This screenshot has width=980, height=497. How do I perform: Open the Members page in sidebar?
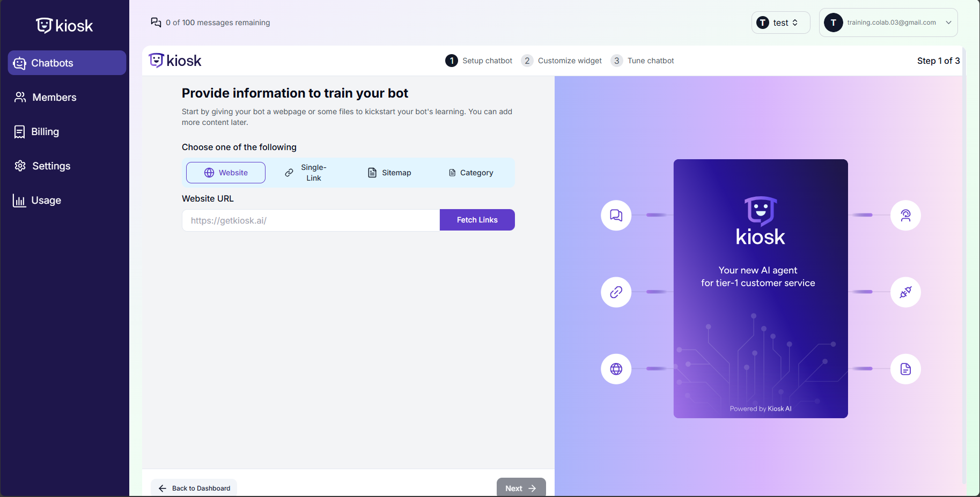[54, 98]
